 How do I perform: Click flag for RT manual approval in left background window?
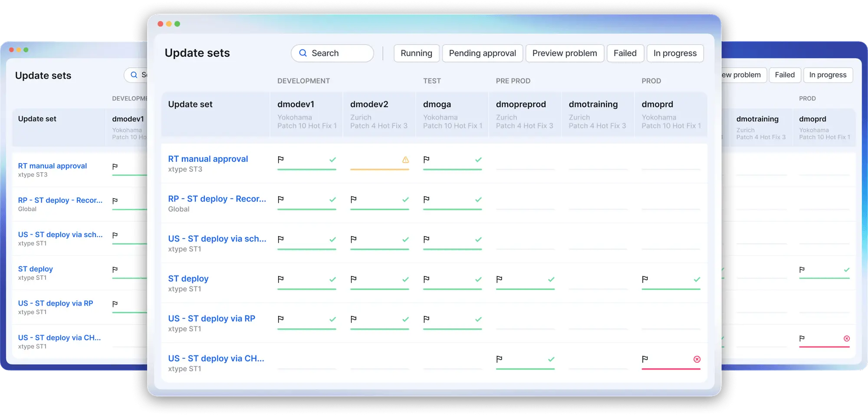tap(115, 167)
